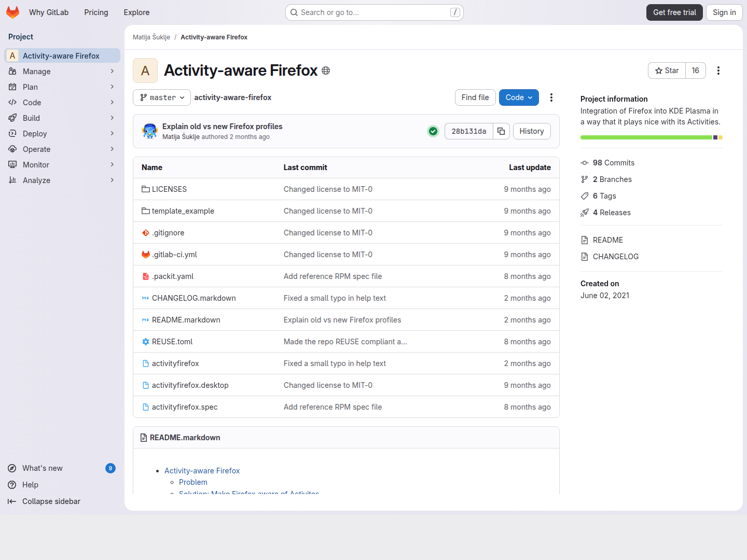Screen dimensions: 747x560
Task: Open Pricing in top navigation
Action: pyautogui.click(x=96, y=12)
